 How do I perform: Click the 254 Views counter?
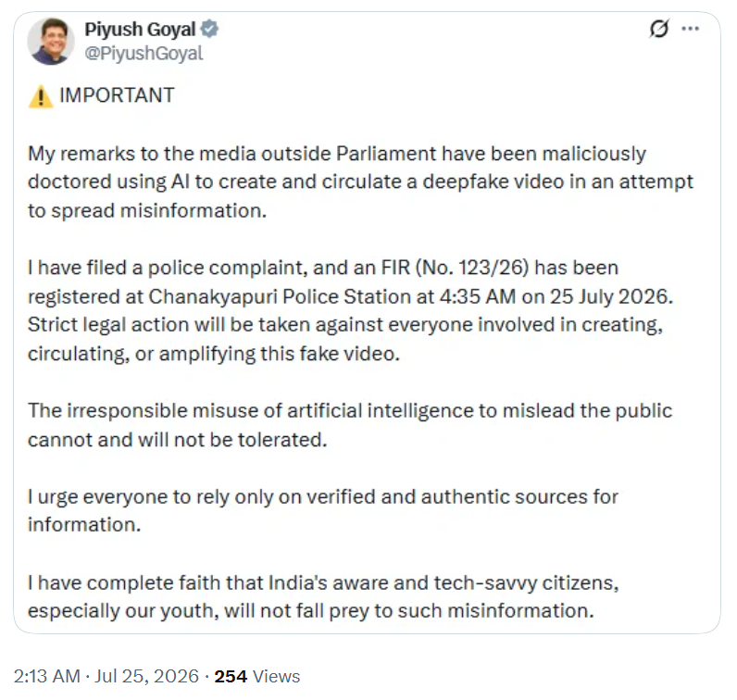[257, 676]
